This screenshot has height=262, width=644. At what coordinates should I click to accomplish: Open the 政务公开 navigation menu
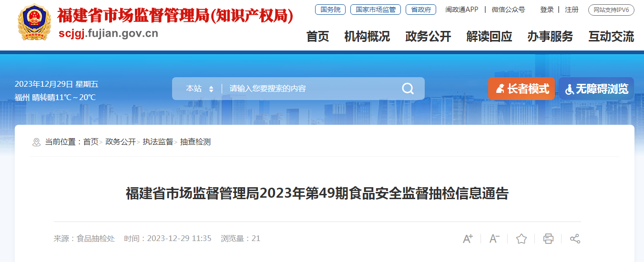pyautogui.click(x=428, y=36)
